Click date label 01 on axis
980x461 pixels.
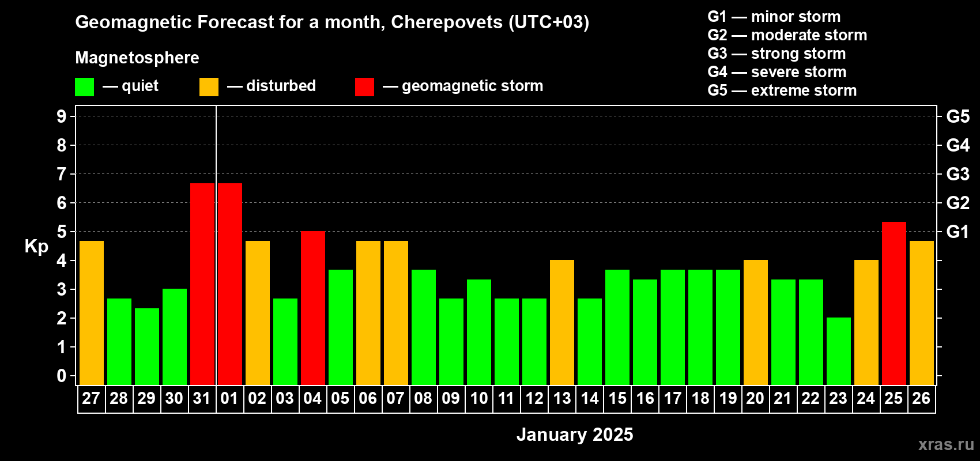coord(229,399)
